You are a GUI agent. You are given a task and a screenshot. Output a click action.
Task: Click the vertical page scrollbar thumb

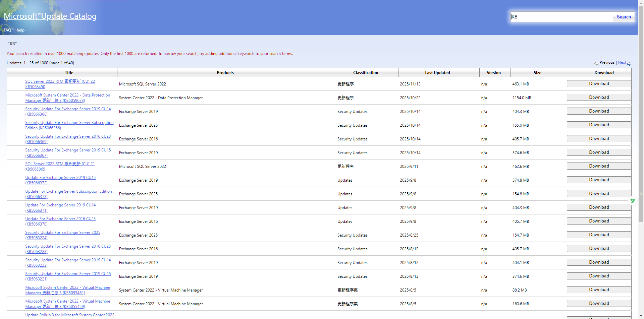pyautogui.click(x=641, y=114)
